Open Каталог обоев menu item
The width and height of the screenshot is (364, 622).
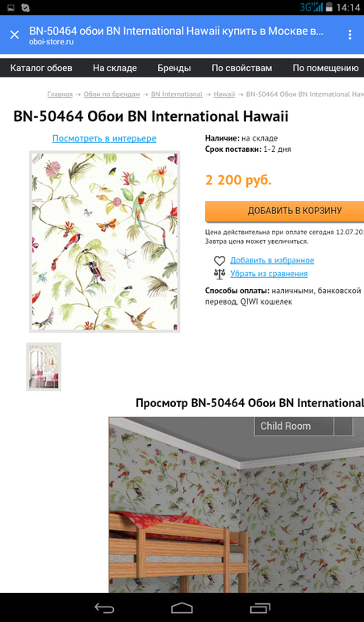click(41, 68)
